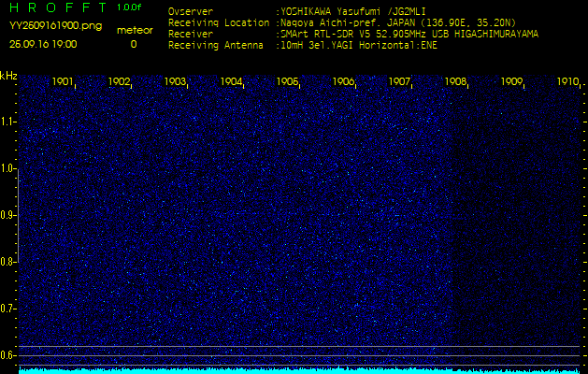588x374 pixels.
Task: Click the yellow meteor label
Action: pyautogui.click(x=133, y=30)
